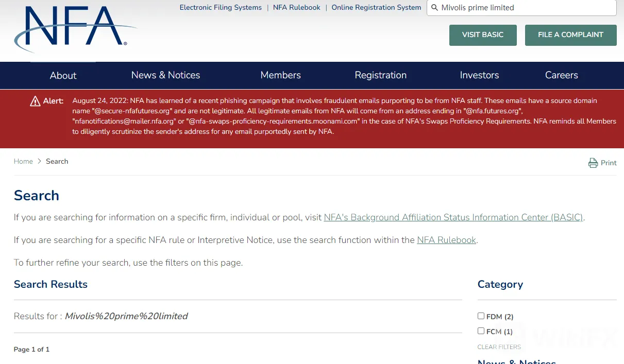624x364 pixels.
Task: Click the breadcrumb chevron after Home
Action: tap(39, 161)
